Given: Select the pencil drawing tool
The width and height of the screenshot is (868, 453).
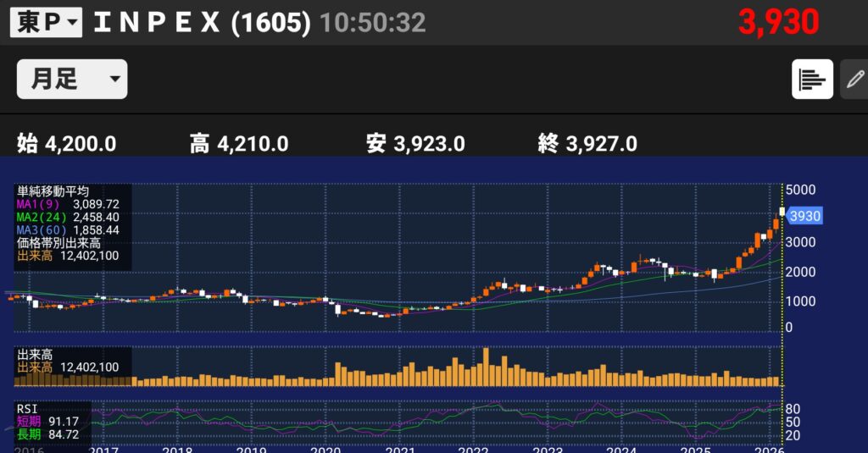Looking at the screenshot, I should pyautogui.click(x=854, y=80).
